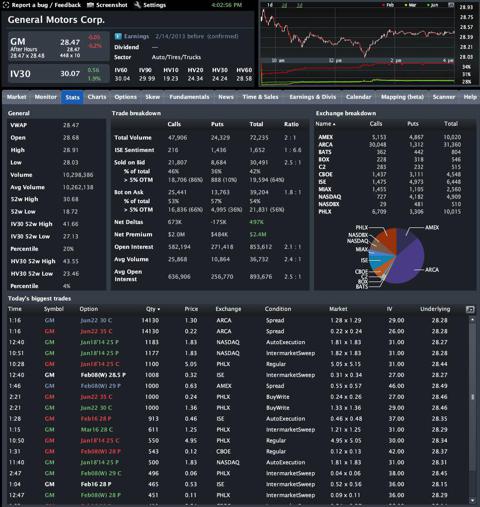Go to the Options tab

pyautogui.click(x=126, y=97)
